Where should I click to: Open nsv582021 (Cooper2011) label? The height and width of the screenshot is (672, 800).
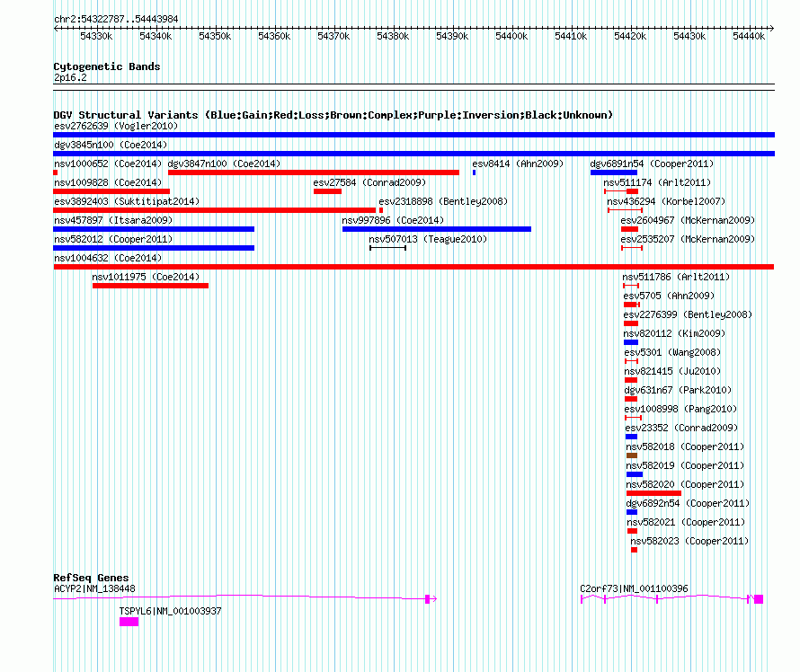(x=686, y=522)
